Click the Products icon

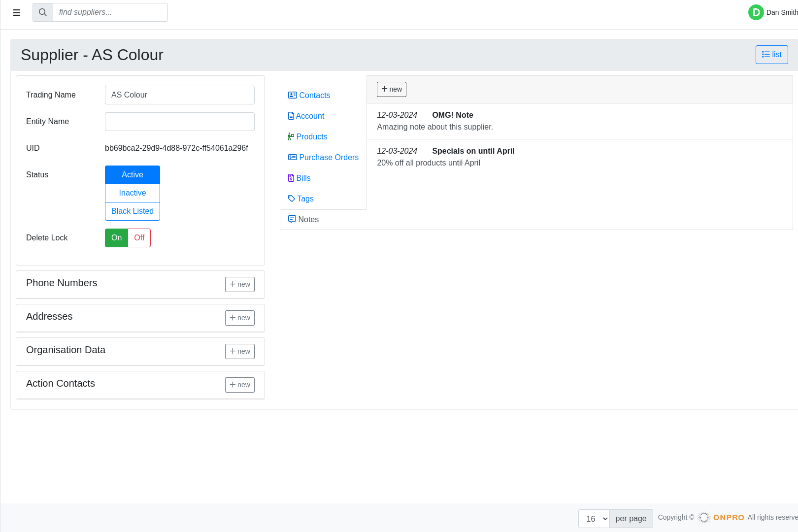291,136
